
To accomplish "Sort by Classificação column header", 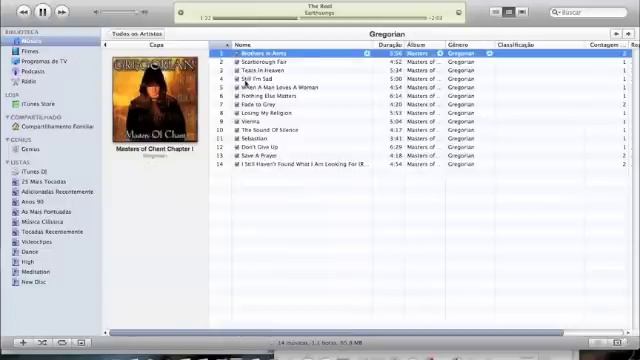I will (x=539, y=45).
